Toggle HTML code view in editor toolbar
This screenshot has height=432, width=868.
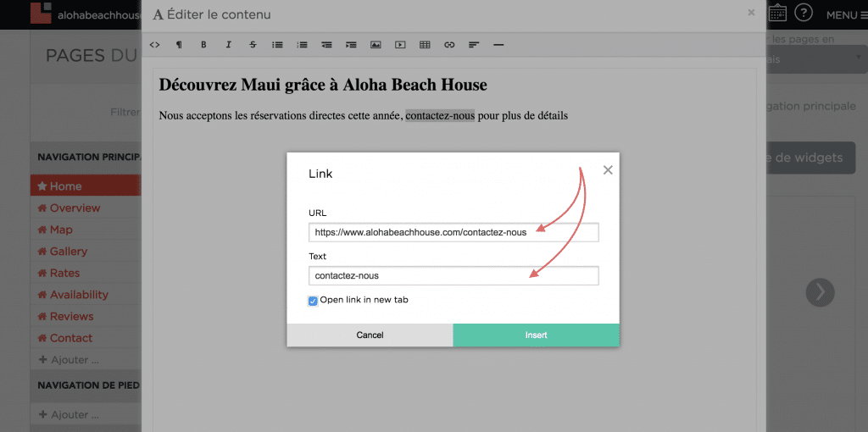coord(155,45)
